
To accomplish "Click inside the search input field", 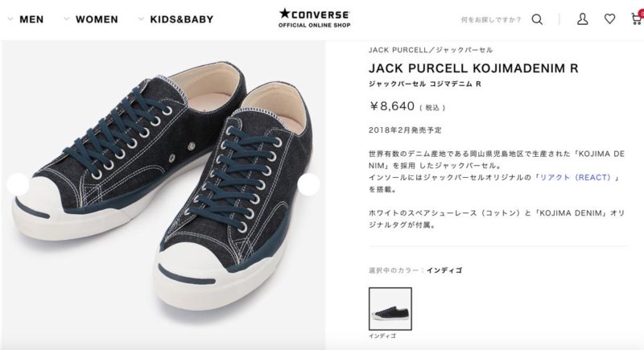I will (491, 19).
